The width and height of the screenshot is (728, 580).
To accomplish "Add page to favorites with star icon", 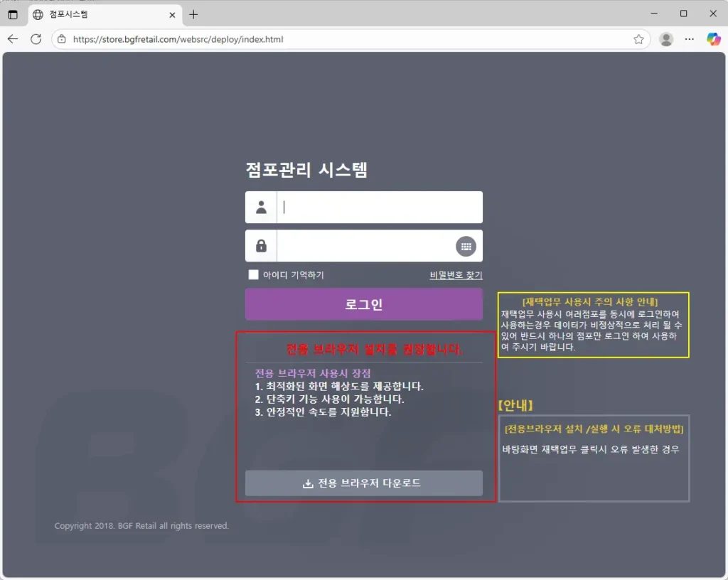I will (638, 39).
